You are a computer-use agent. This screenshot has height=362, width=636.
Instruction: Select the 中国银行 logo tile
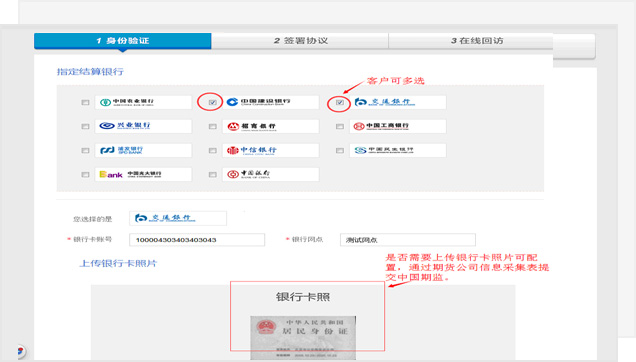271,174
